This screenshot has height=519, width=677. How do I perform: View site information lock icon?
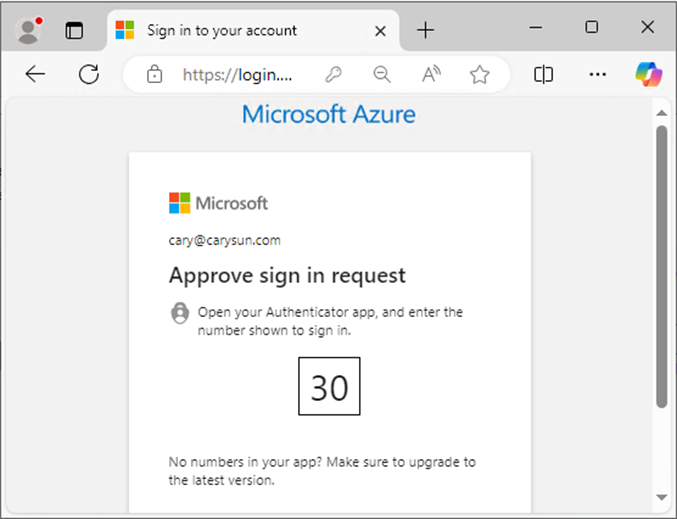(x=154, y=74)
